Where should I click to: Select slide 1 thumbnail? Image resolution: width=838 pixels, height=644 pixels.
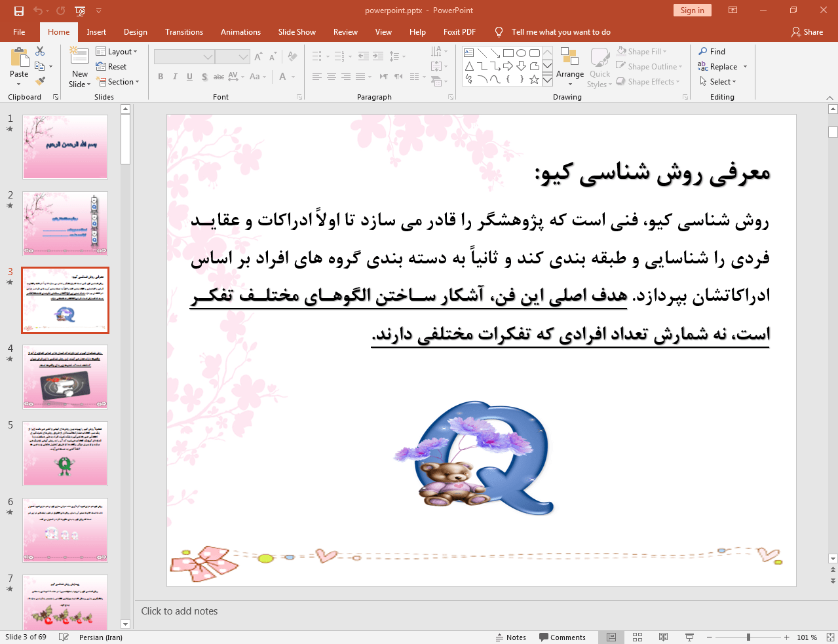(x=65, y=147)
